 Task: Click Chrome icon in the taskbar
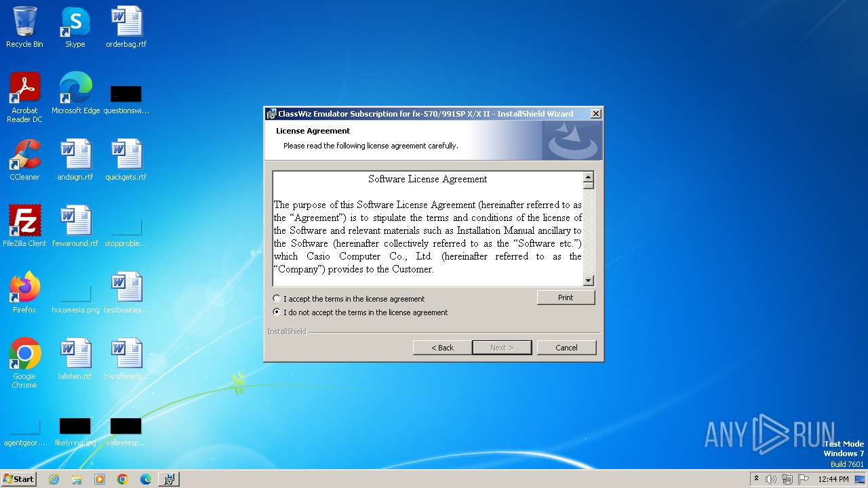(x=123, y=479)
